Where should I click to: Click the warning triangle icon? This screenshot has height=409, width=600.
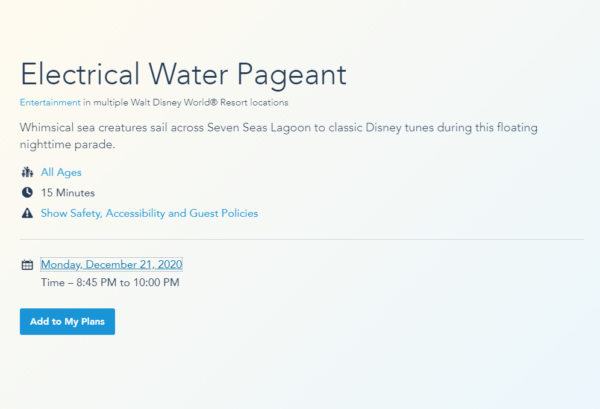(x=26, y=213)
